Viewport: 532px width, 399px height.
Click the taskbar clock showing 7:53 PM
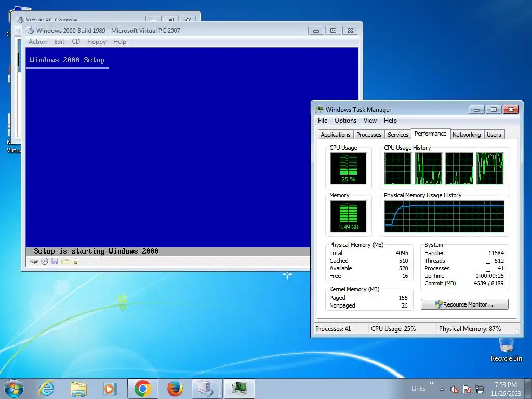pyautogui.click(x=506, y=389)
